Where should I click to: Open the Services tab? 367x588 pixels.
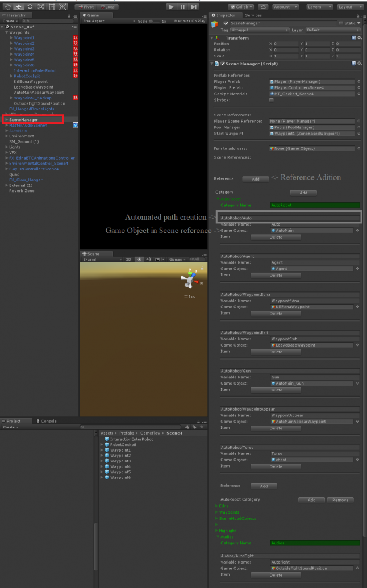coord(253,15)
